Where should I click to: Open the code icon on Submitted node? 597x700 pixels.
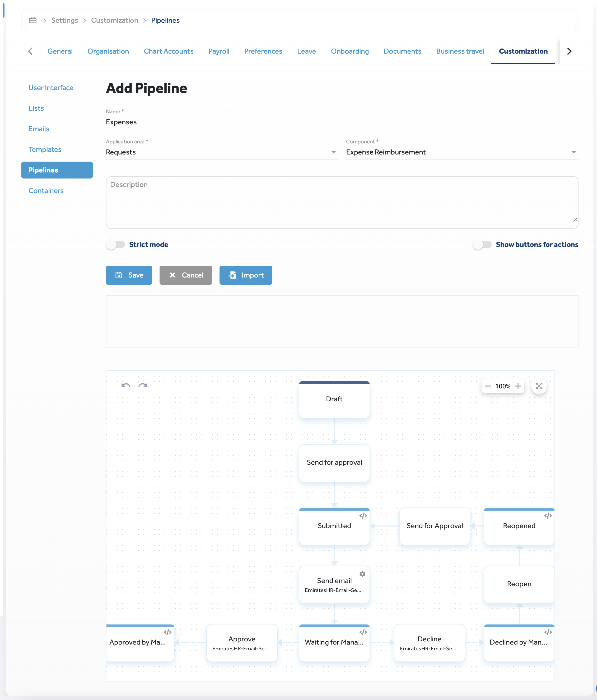363,516
